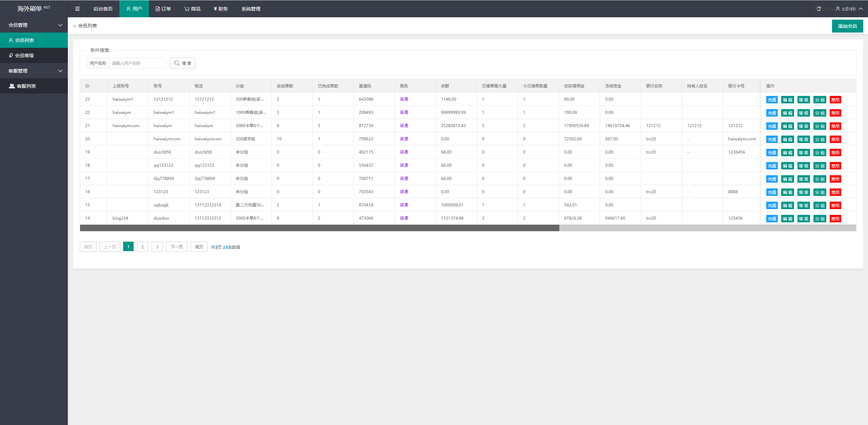Open 客服列表 in the sidebar
The image size is (868, 425).
click(x=26, y=86)
